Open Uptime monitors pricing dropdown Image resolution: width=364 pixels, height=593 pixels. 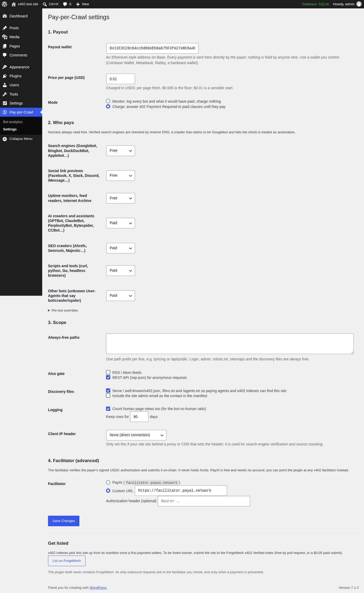(120, 198)
